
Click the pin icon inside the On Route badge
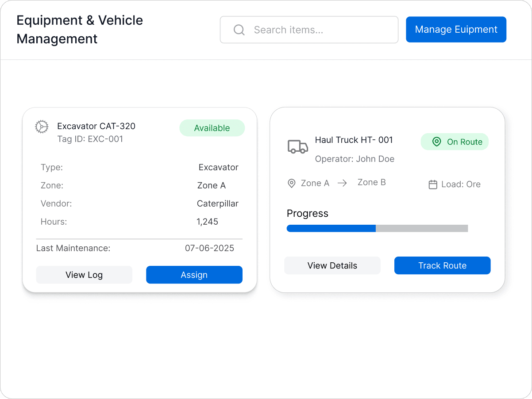(x=436, y=142)
